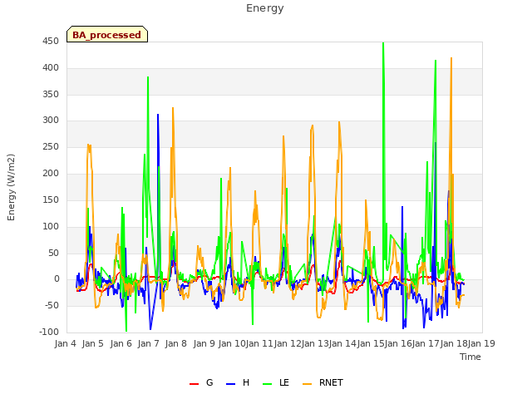This screenshot has height=399, width=532.
Task: Click the Jan 10 x-axis label
Action: click(232, 343)
